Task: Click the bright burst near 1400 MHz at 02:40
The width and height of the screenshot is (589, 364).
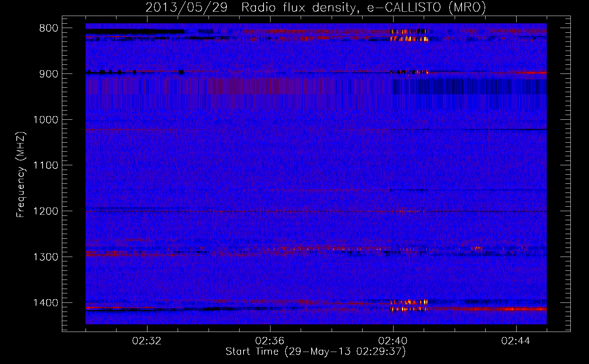Action: 408,306
